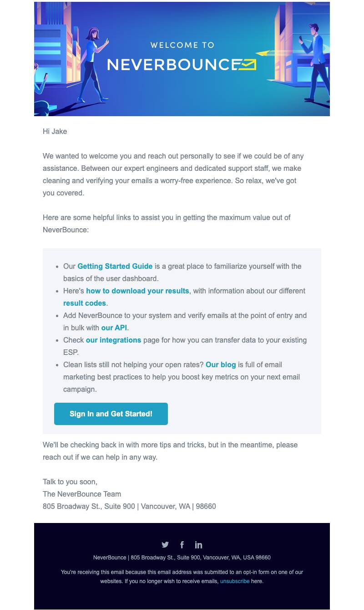Click the 'Hi Jake' greeting text

(x=55, y=131)
